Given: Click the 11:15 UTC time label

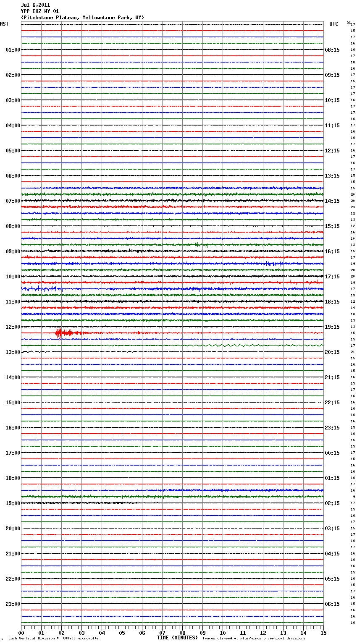Looking at the screenshot, I should coord(332,126).
